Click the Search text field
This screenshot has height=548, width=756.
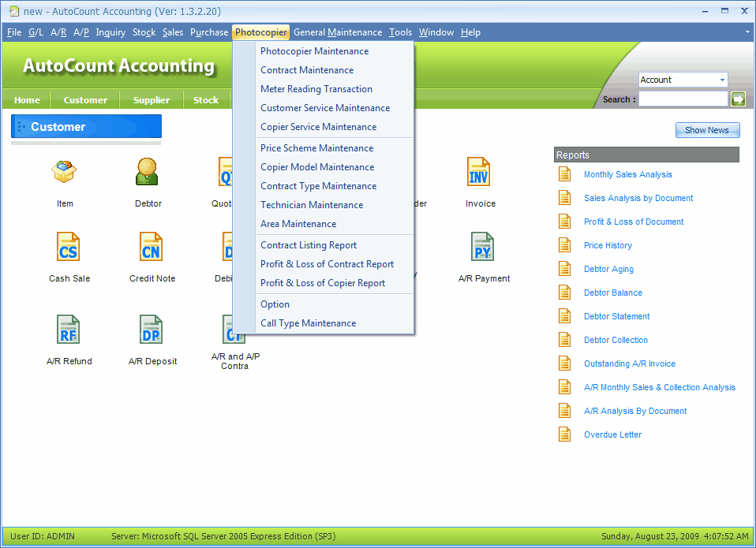tap(683, 99)
